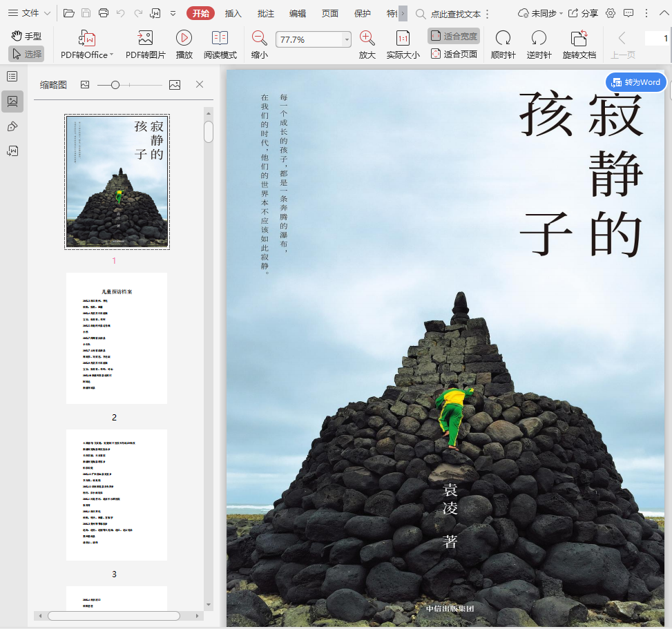The height and width of the screenshot is (629, 672).
Task: Toggle 适合页面 fit page mode
Action: pyautogui.click(x=454, y=54)
